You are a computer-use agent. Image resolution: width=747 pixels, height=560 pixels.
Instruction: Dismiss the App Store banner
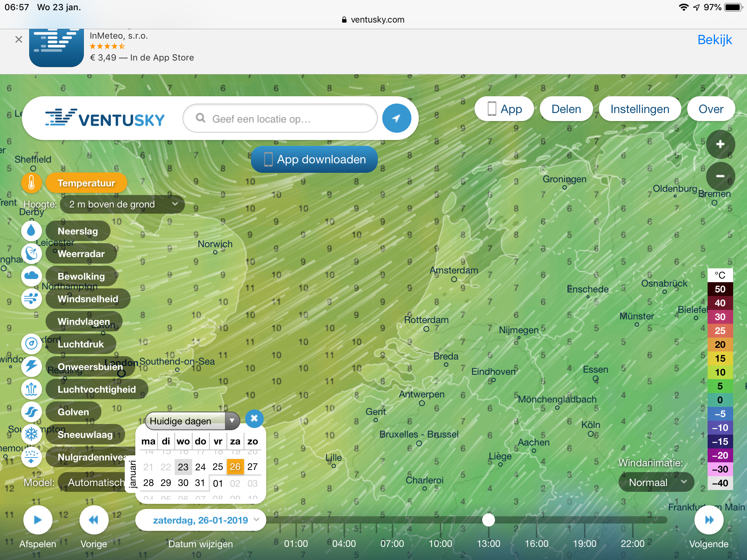(19, 39)
